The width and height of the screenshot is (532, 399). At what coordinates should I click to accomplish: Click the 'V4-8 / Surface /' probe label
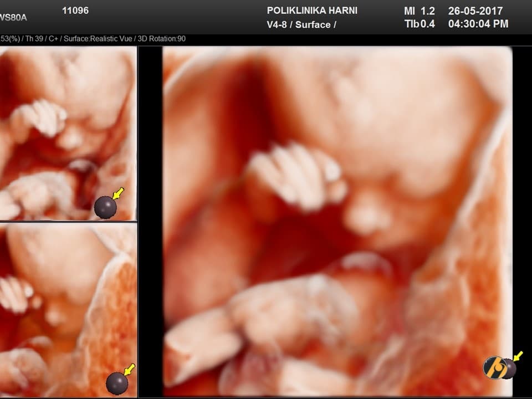pos(301,24)
